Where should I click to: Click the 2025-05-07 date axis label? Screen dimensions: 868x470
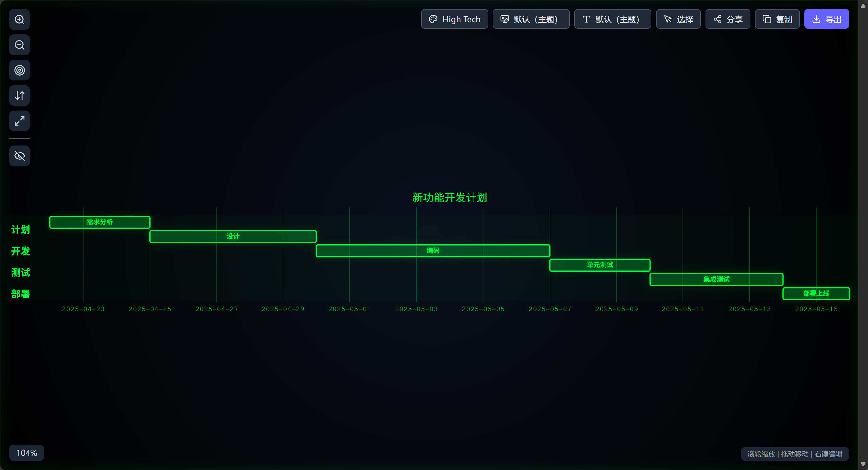[550, 309]
